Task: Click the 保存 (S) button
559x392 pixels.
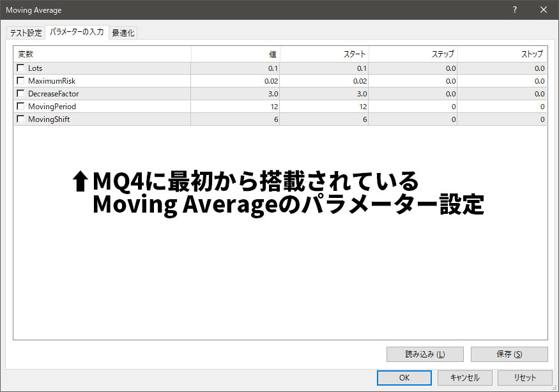Action: tap(509, 354)
